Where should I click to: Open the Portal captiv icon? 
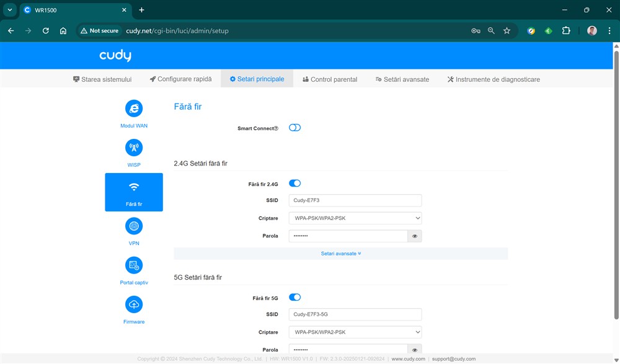coord(134,265)
